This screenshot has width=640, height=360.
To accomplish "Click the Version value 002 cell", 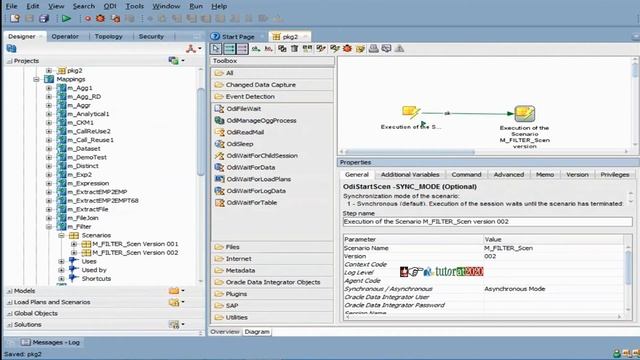I will point(553,256).
